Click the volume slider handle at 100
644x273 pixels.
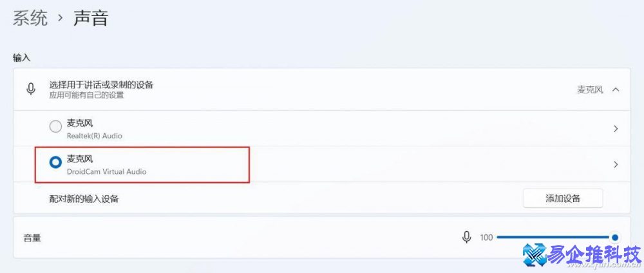[615, 238]
